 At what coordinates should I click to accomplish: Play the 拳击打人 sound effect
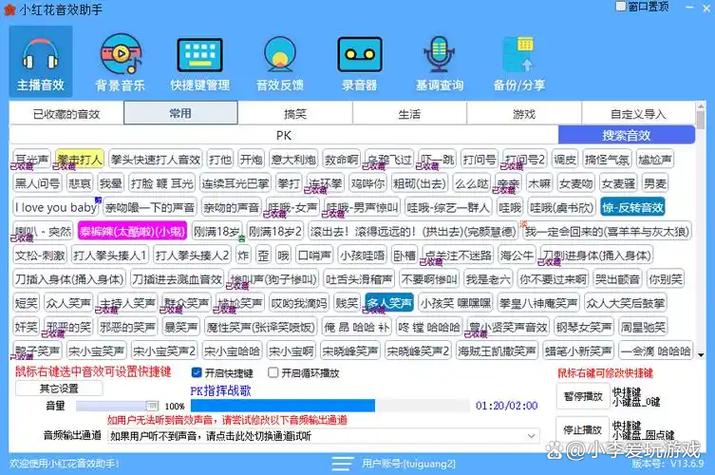click(x=79, y=159)
